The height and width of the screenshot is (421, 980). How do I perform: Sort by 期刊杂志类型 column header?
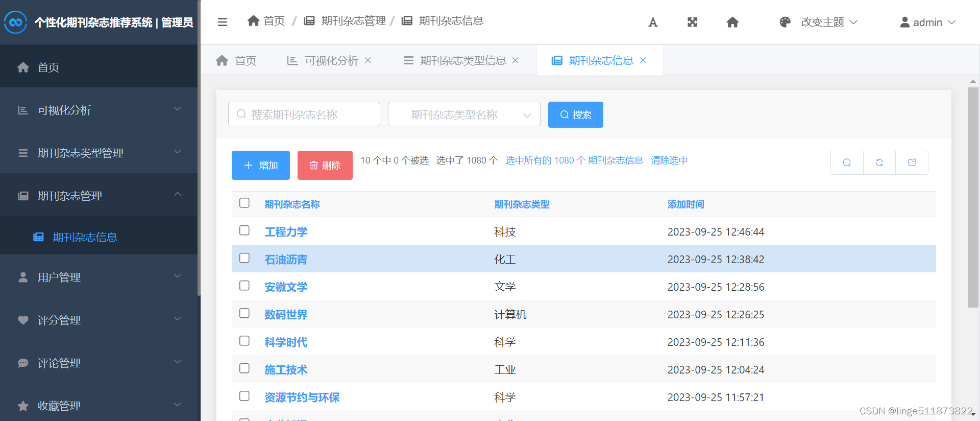[x=522, y=204]
